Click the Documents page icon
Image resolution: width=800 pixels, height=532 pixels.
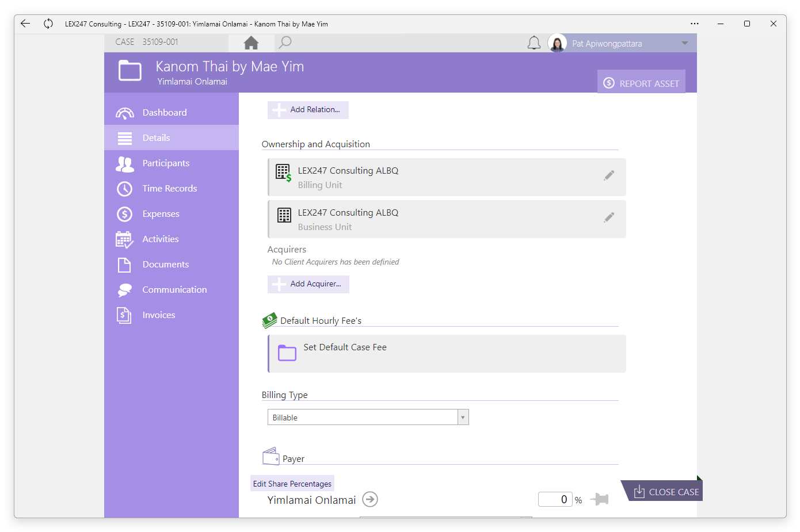coord(124,265)
